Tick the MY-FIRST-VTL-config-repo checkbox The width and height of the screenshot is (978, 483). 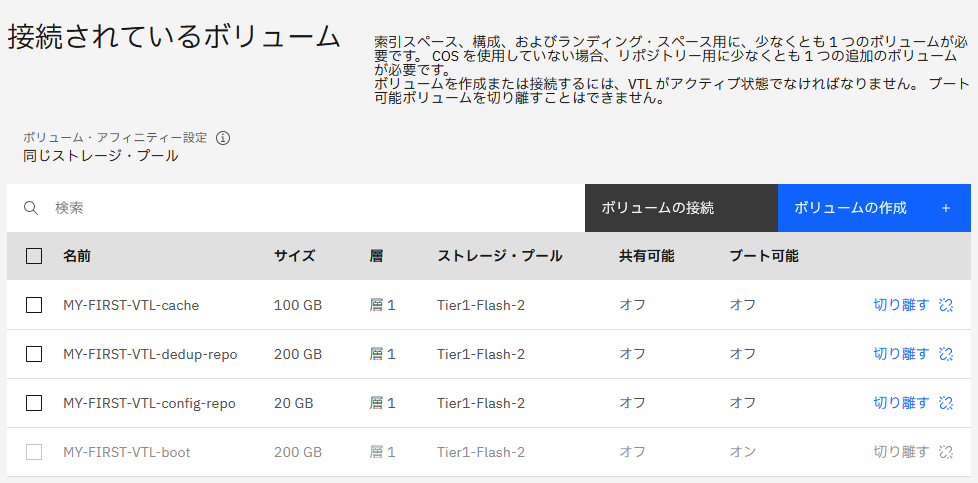[x=34, y=403]
